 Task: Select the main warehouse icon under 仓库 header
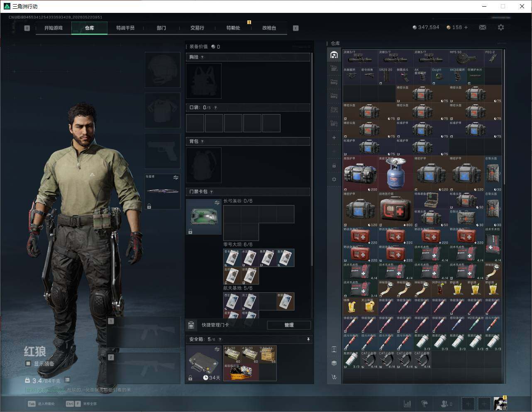[334, 55]
